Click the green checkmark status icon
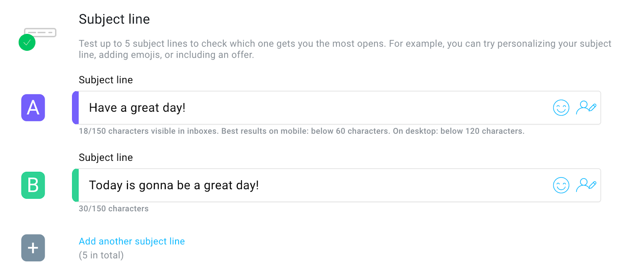The height and width of the screenshot is (277, 644). (27, 42)
